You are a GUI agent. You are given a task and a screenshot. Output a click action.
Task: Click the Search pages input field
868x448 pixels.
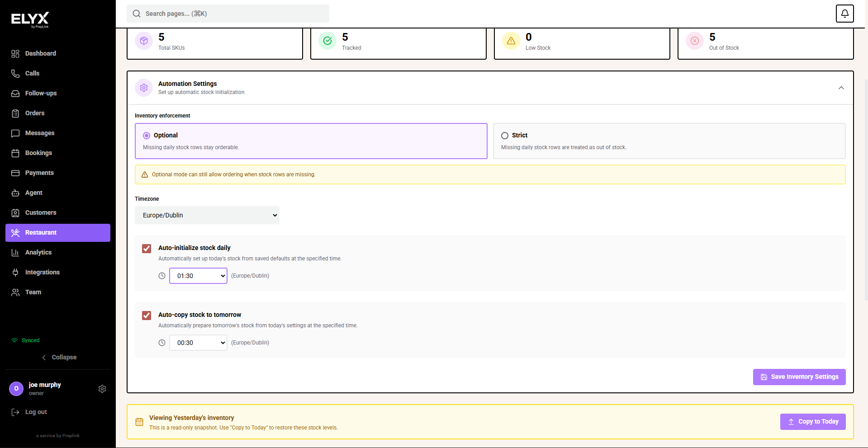[x=228, y=14]
